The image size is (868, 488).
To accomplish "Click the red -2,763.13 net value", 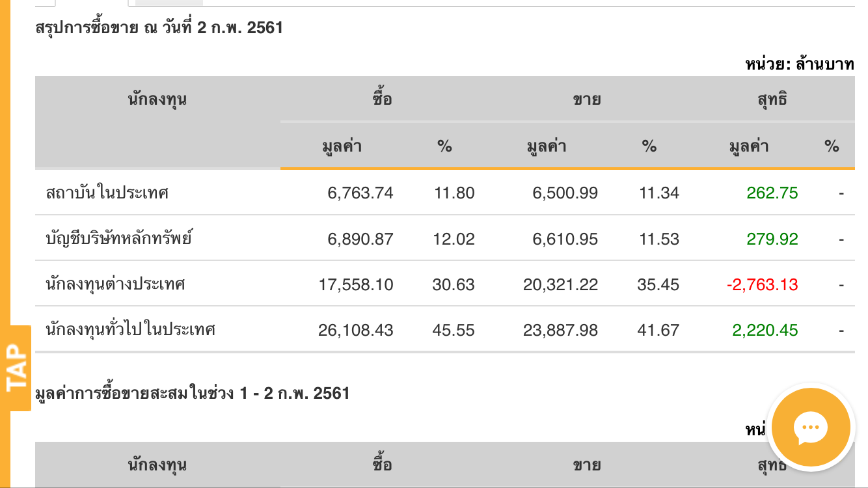I will click(762, 284).
